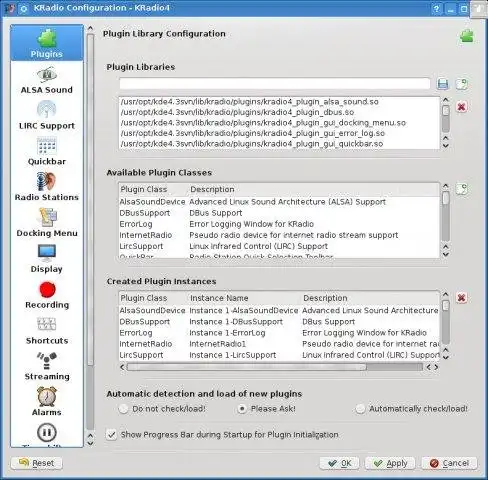Screen dimensions: 488x480
Task: Open ALSA Sound settings in sidebar
Action: 47,81
